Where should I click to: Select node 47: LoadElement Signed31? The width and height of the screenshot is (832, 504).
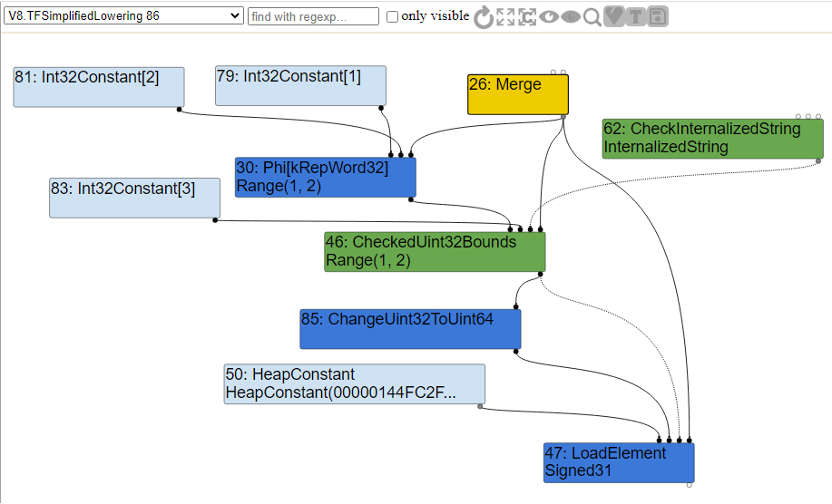619,462
